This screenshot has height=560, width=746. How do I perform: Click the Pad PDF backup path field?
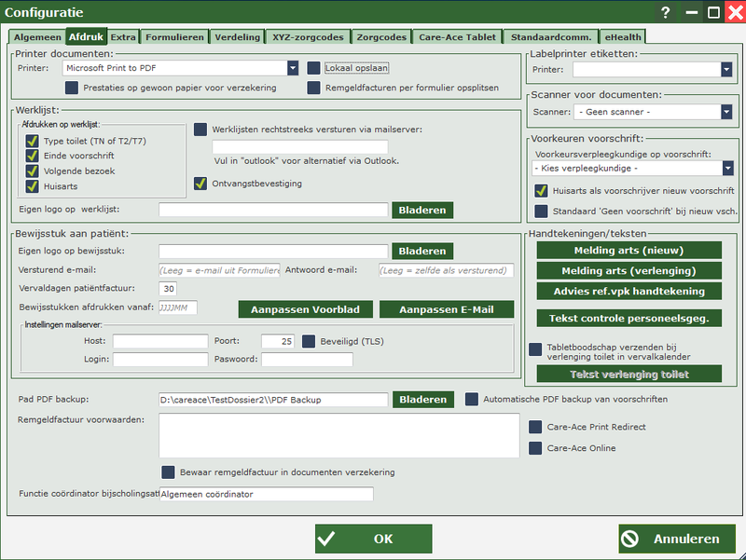pyautogui.click(x=273, y=400)
